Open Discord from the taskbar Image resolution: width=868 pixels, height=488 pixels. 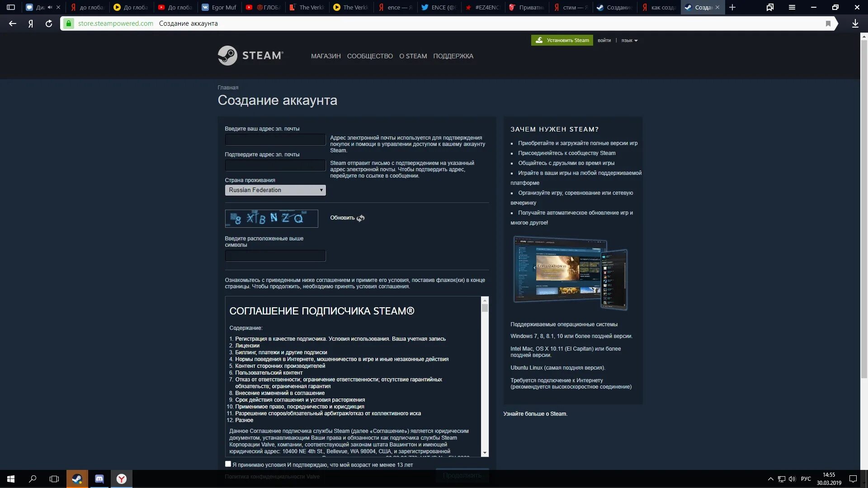[x=99, y=479]
